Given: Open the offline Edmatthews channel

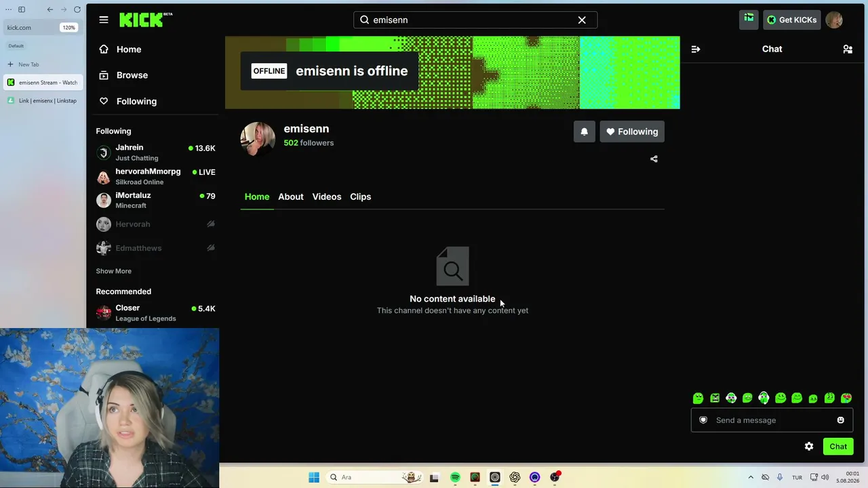Looking at the screenshot, I should coord(156,248).
